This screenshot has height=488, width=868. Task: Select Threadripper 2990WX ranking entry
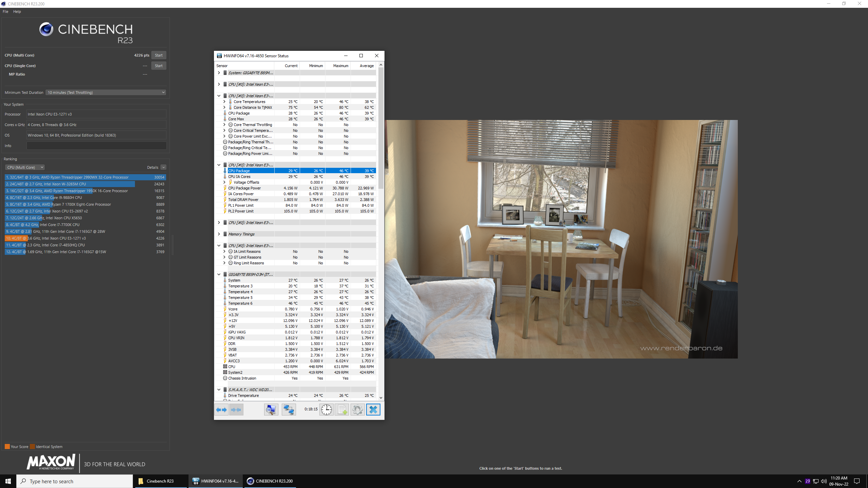pyautogui.click(x=85, y=177)
